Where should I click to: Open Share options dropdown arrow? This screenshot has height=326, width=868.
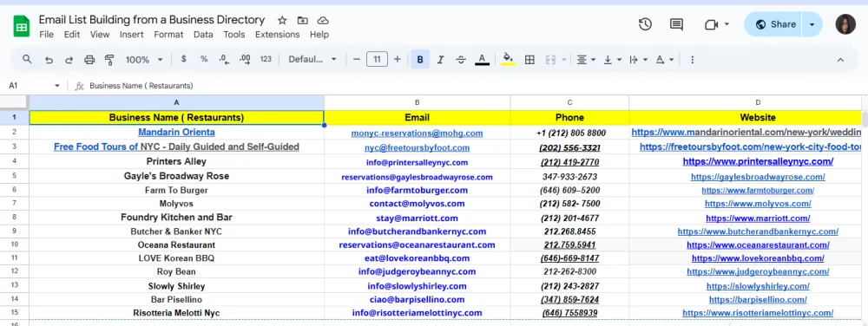pos(812,24)
